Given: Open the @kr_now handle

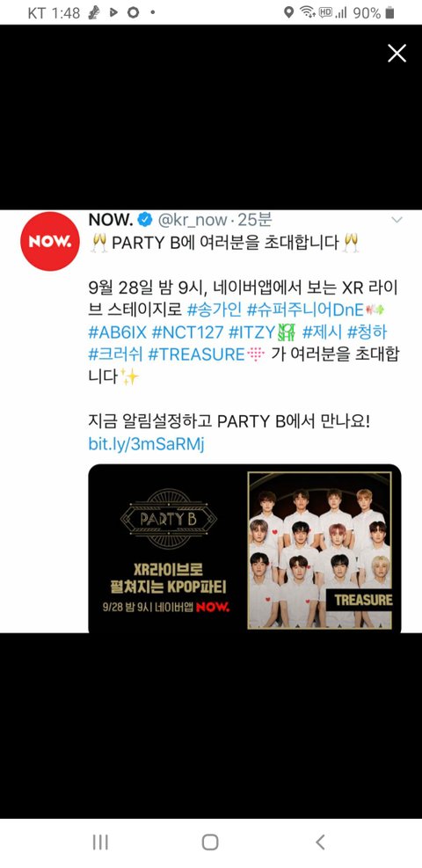Looking at the screenshot, I should pyautogui.click(x=193, y=220).
